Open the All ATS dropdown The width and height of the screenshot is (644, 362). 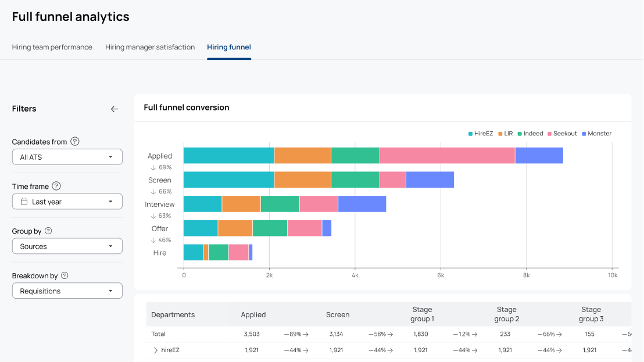coord(67,157)
